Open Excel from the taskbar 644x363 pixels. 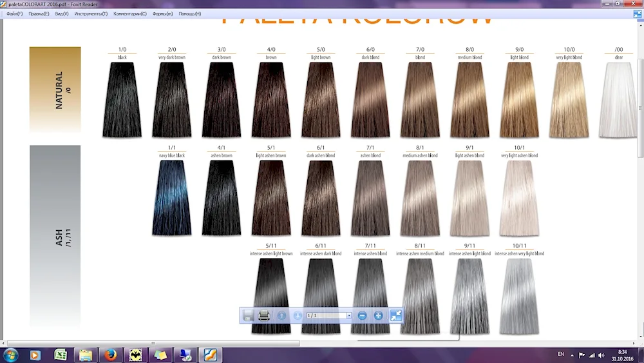[61, 355]
